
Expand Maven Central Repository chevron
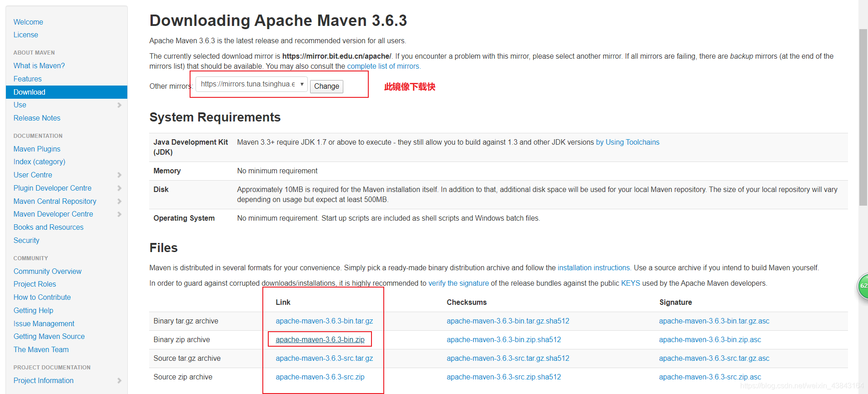(120, 201)
